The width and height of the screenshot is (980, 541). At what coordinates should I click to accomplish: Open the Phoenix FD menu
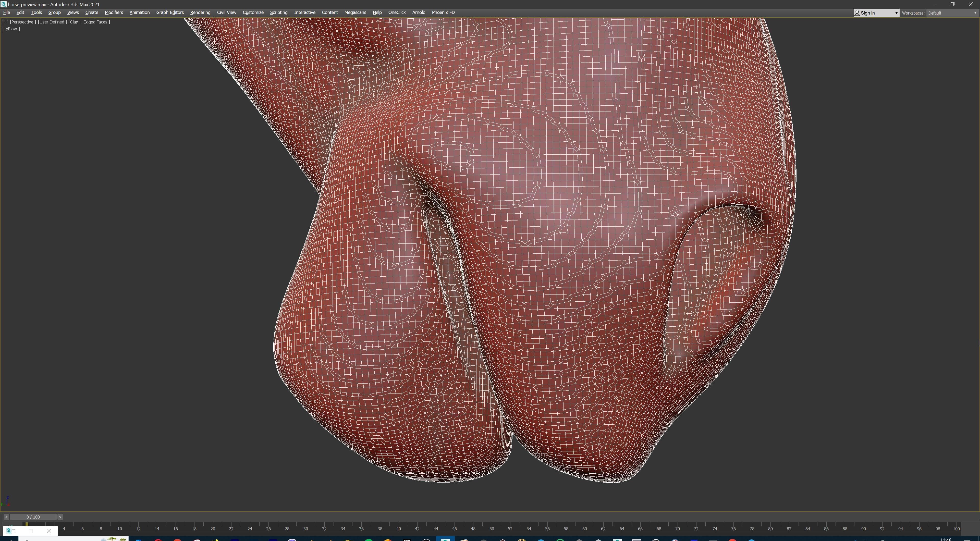pos(443,13)
